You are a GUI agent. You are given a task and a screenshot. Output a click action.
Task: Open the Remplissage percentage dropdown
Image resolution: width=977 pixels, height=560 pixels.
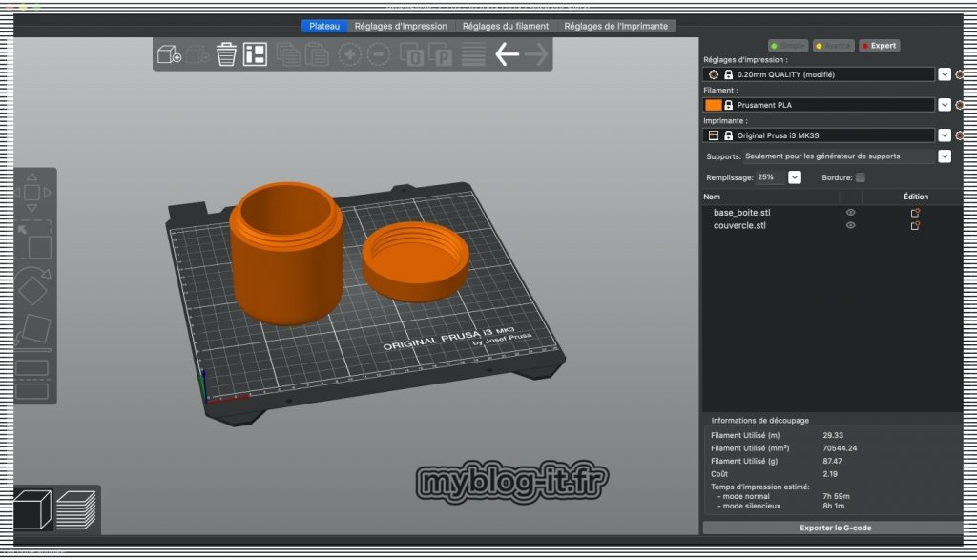[x=795, y=177]
